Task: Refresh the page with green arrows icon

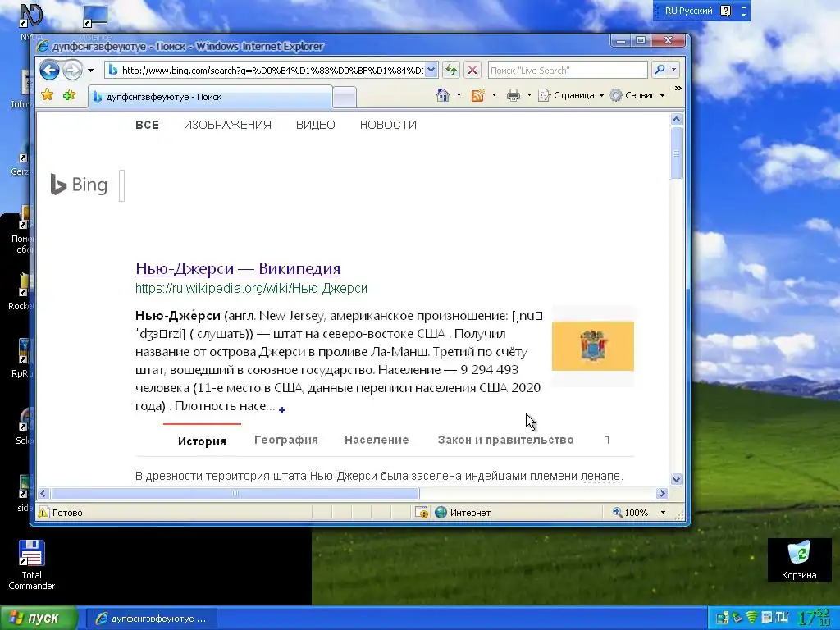Action: (451, 71)
